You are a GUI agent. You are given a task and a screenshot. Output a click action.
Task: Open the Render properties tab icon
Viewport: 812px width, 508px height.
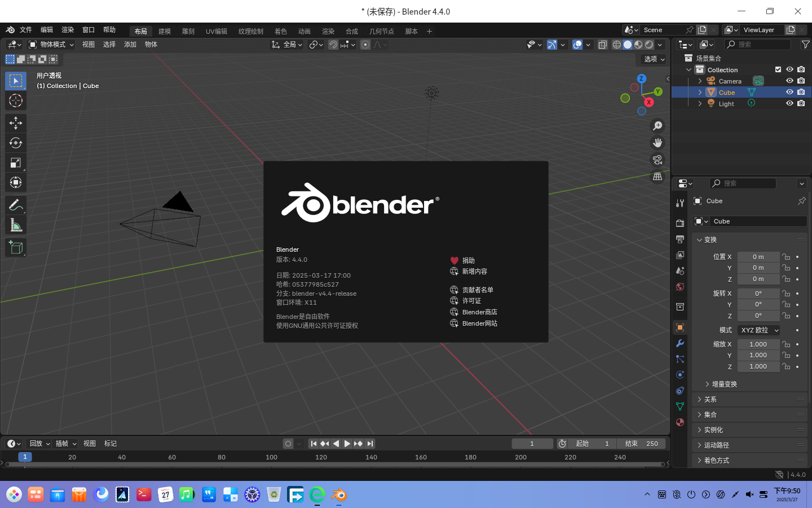[680, 223]
